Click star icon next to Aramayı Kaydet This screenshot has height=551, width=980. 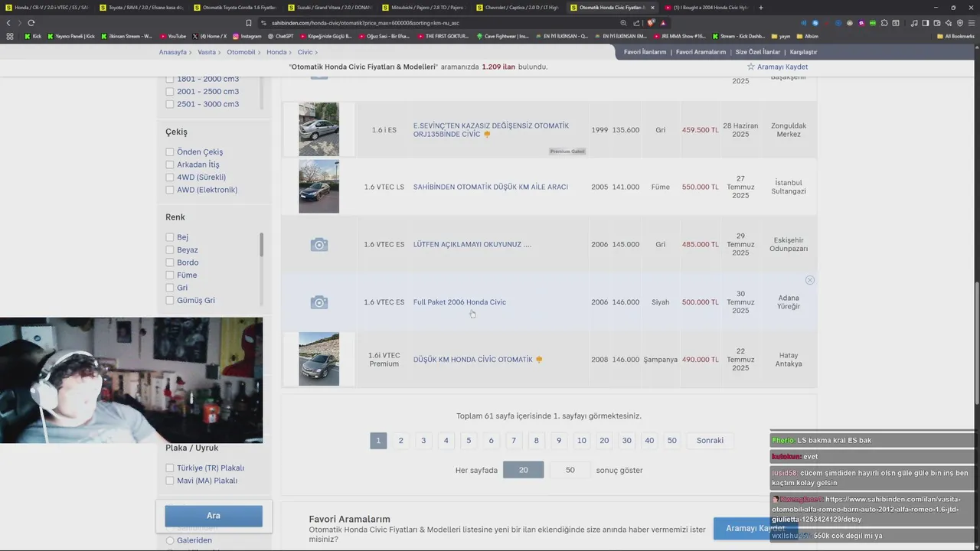[751, 67]
